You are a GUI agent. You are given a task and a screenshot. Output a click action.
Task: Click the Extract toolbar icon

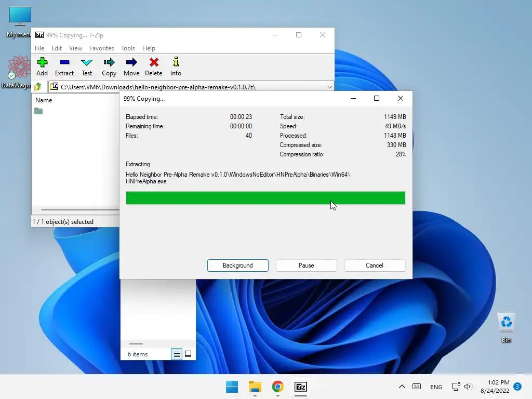[64, 66]
